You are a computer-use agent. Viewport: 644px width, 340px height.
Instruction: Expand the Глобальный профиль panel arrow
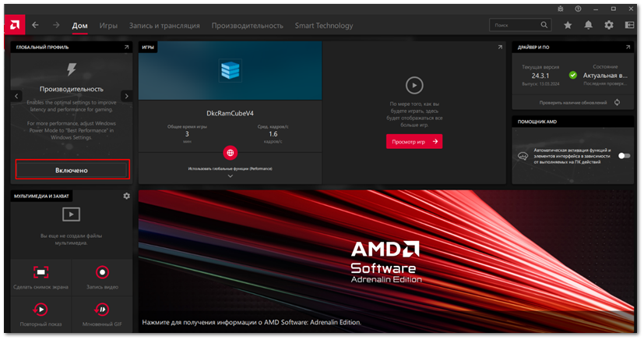point(126,48)
